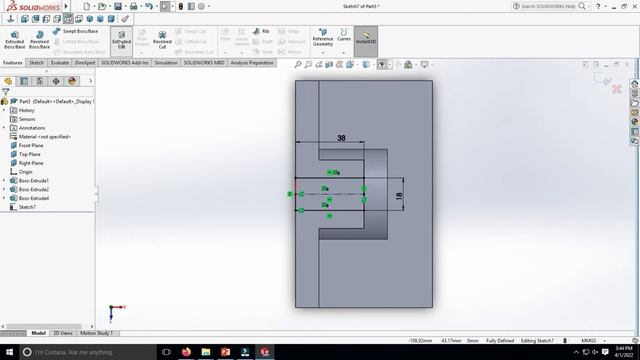Expand the Boss-Extrude1 feature node
Image resolution: width=640 pixels, height=360 pixels.
[4, 180]
